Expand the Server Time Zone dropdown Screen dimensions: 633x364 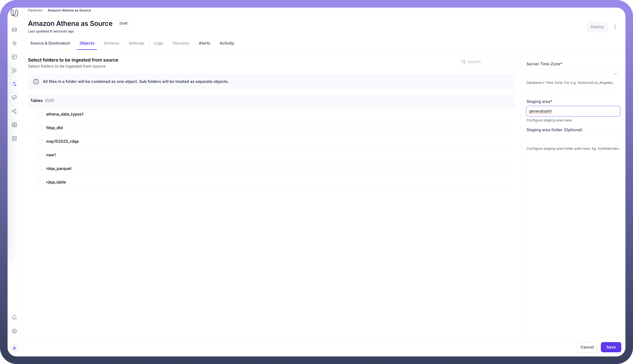[x=573, y=74]
